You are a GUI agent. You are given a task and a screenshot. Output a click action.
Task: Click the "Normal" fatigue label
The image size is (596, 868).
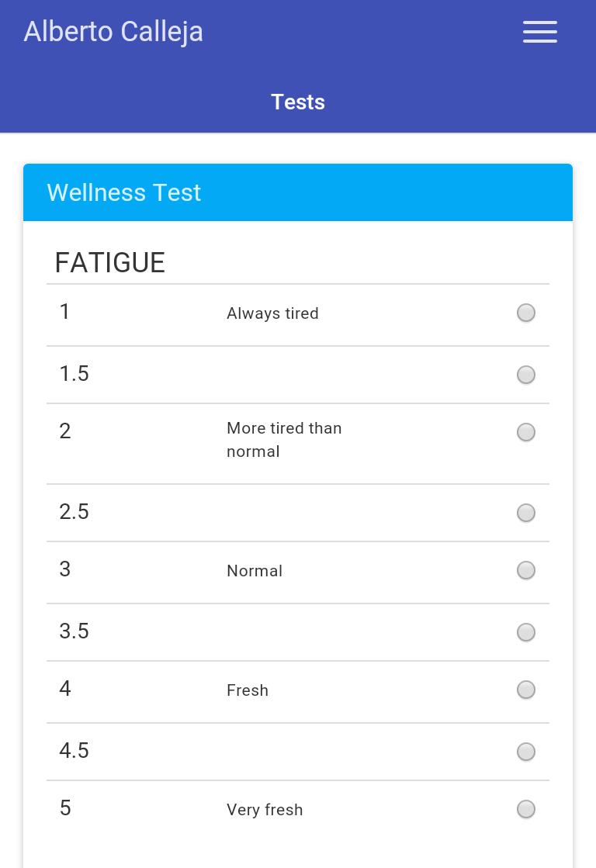tap(255, 571)
